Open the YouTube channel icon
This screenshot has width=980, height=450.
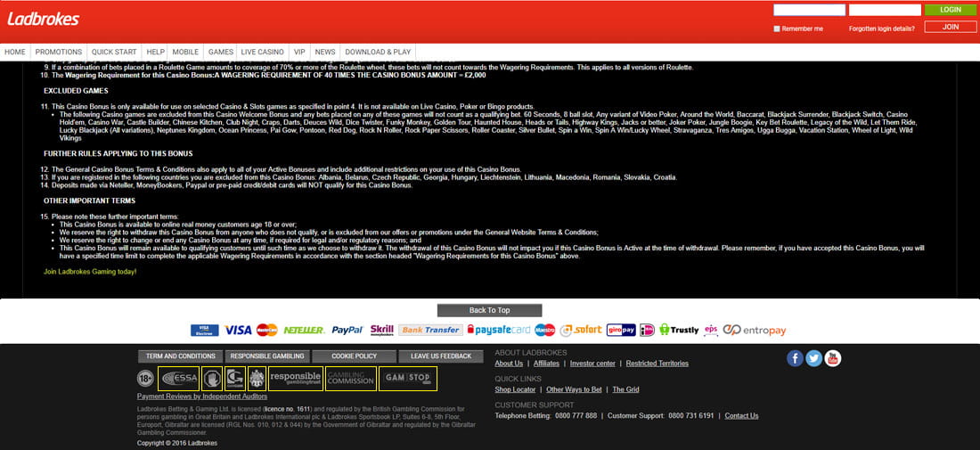[x=832, y=358]
